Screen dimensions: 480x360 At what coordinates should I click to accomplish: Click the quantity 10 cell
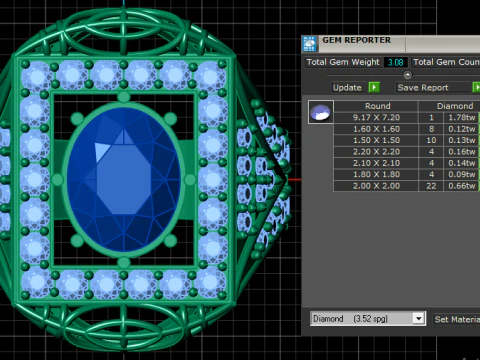tap(431, 140)
